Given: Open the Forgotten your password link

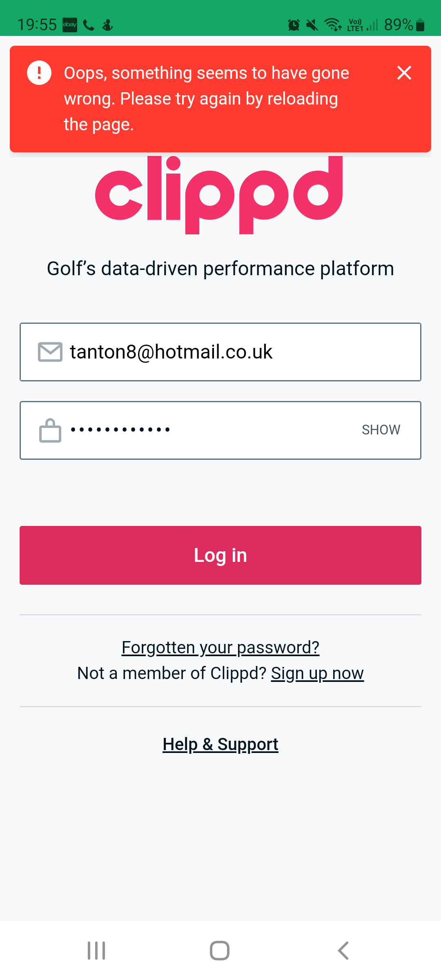Looking at the screenshot, I should click(x=220, y=648).
